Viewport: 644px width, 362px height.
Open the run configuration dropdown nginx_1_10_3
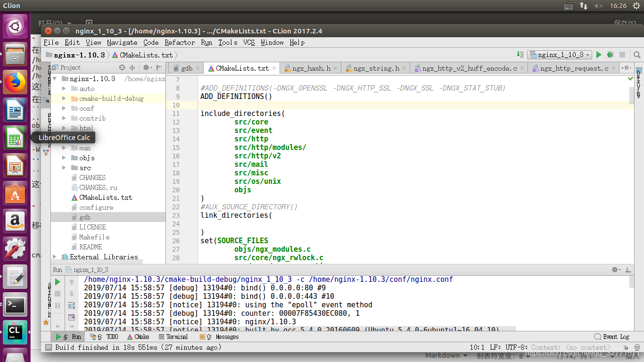pyautogui.click(x=559, y=55)
